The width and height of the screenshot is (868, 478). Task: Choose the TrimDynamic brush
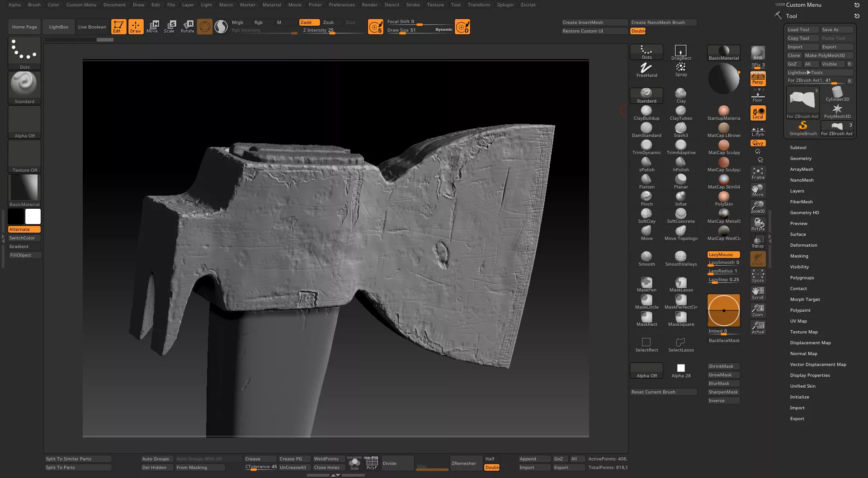646,145
